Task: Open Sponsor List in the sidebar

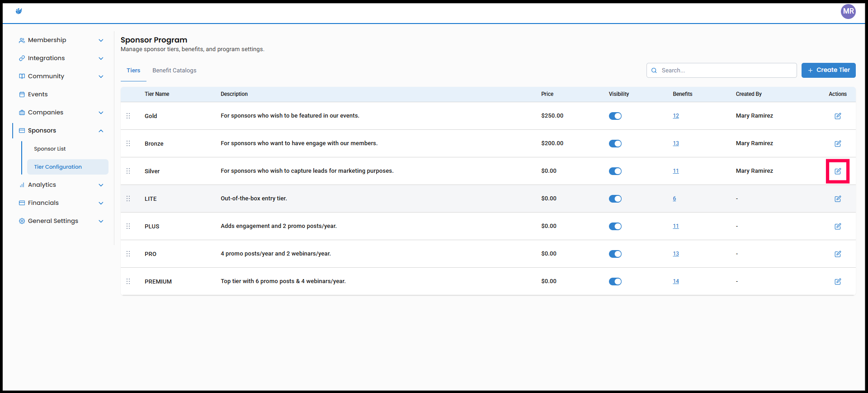Action: [50, 149]
